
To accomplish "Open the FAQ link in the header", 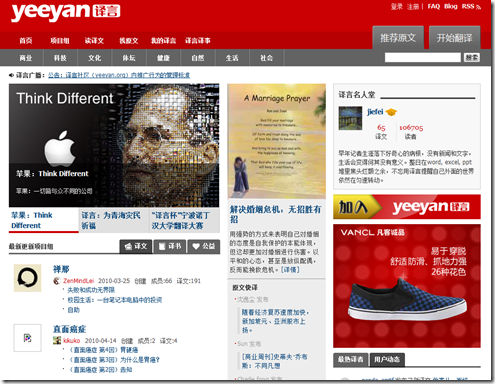I will tap(434, 6).
